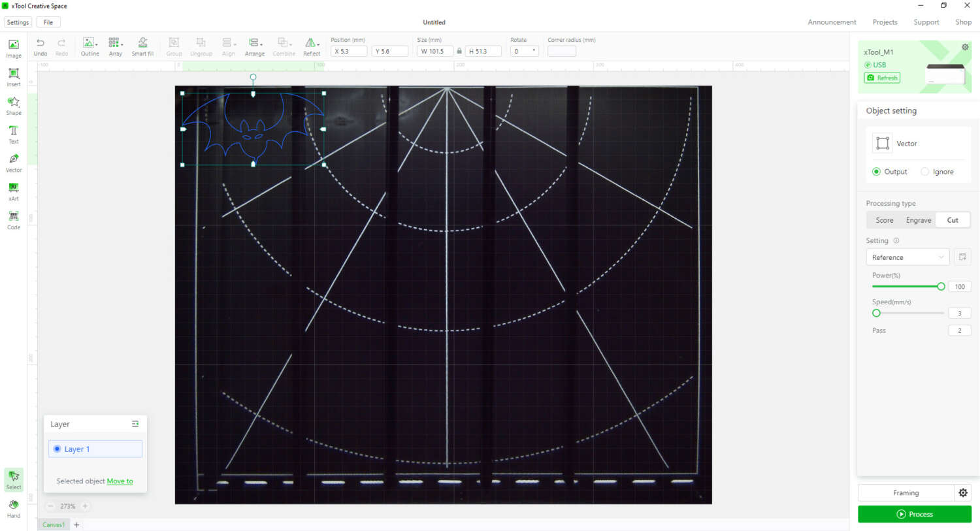Image resolution: width=980 pixels, height=531 pixels.
Task: Click the Move to link
Action: [120, 481]
